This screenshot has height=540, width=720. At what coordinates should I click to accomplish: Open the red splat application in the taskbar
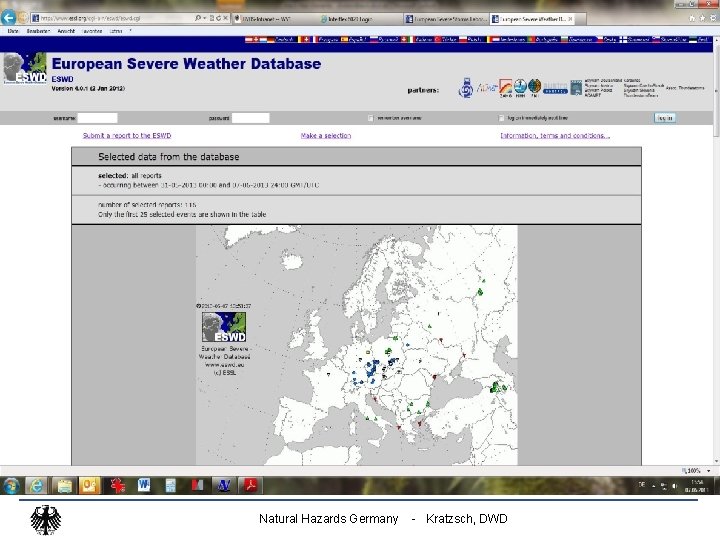click(118, 485)
